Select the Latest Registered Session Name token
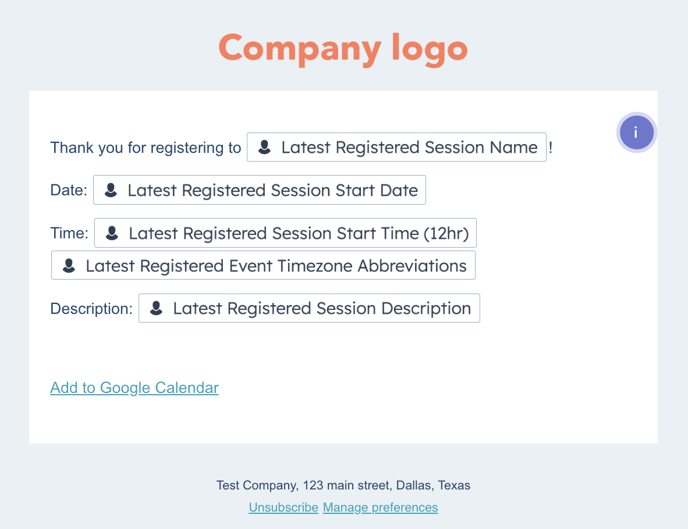Image resolution: width=688 pixels, height=529 pixels. click(408, 147)
